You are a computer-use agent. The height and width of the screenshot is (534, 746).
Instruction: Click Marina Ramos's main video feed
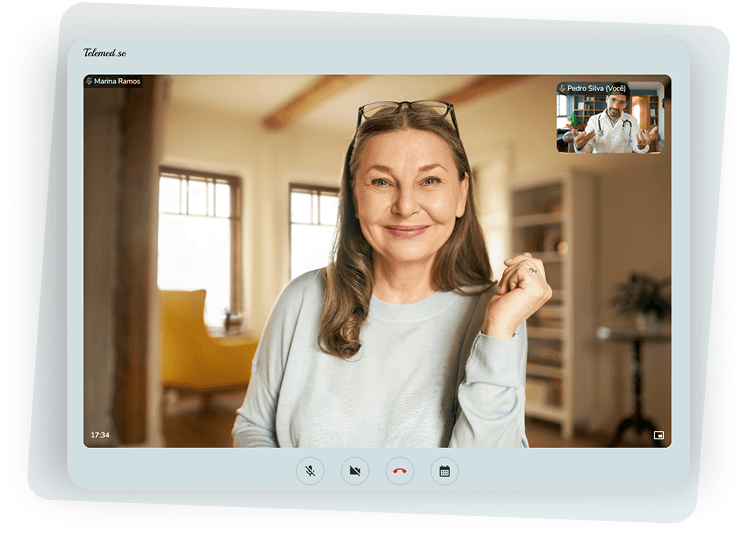point(377,261)
